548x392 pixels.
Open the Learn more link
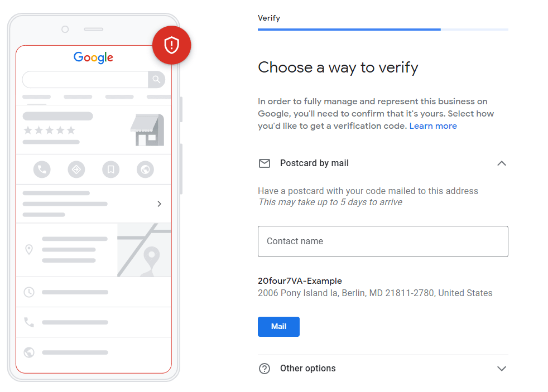pyautogui.click(x=433, y=125)
